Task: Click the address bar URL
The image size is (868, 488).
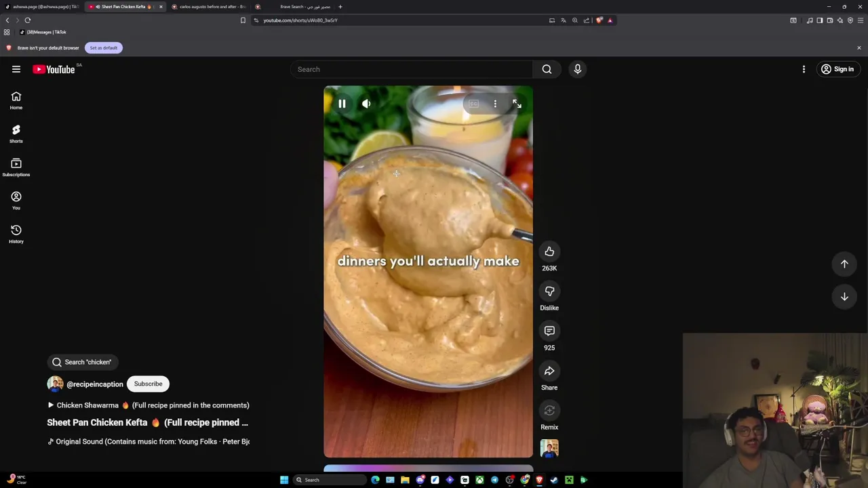Action: tap(300, 20)
